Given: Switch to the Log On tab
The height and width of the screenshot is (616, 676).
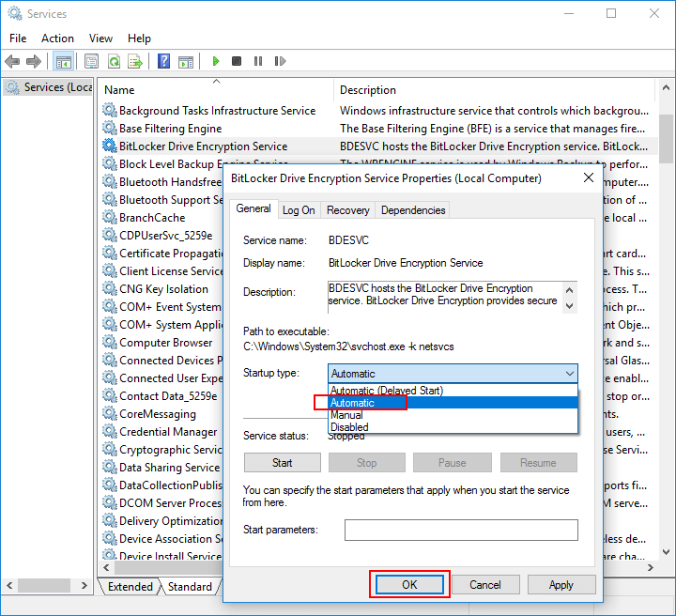Looking at the screenshot, I should click(x=299, y=210).
